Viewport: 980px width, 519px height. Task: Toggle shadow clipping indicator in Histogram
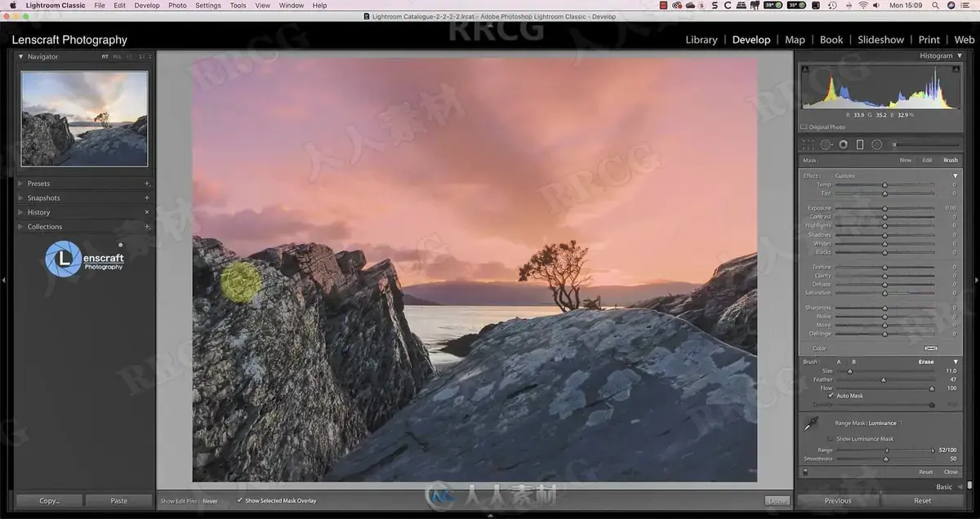(x=804, y=69)
